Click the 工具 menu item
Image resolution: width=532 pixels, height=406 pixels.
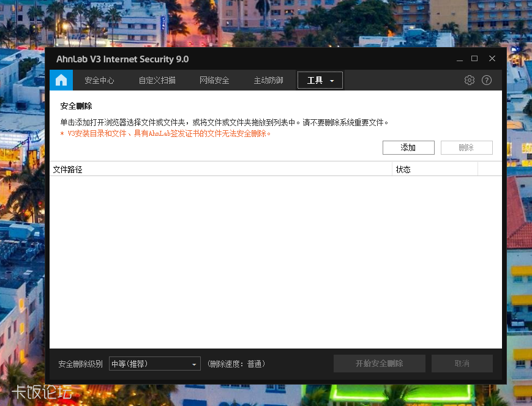314,80
